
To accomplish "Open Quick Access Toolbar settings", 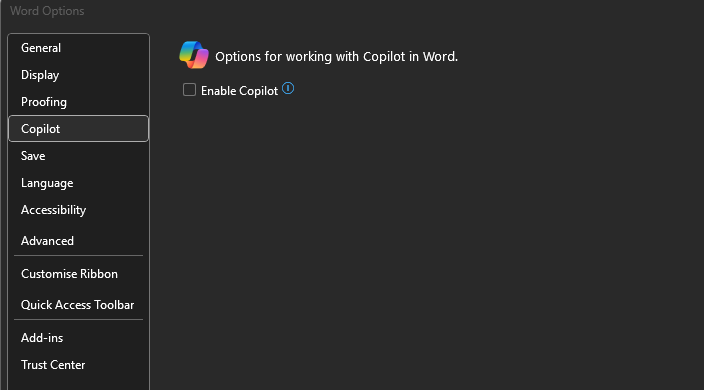I will click(79, 305).
